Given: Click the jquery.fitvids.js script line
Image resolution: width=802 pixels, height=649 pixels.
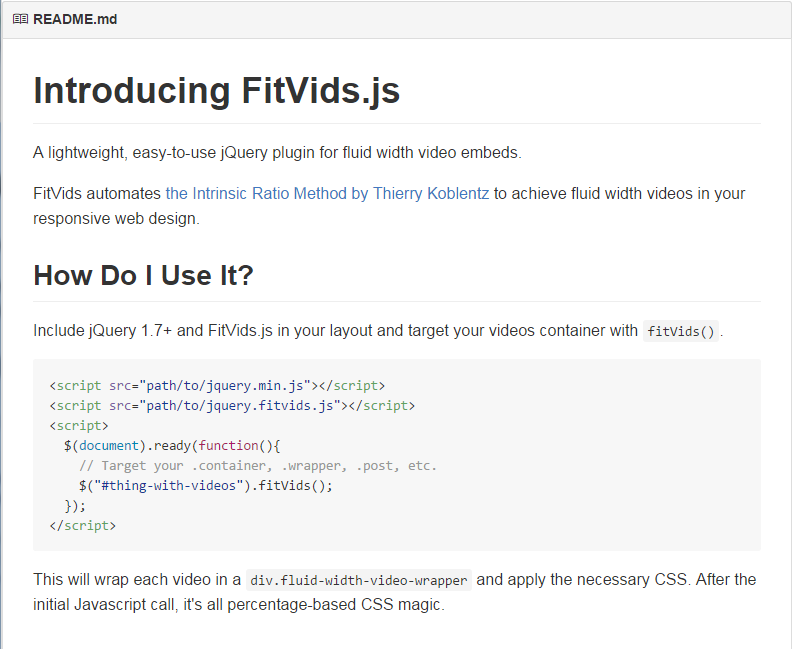Looking at the screenshot, I should (232, 406).
